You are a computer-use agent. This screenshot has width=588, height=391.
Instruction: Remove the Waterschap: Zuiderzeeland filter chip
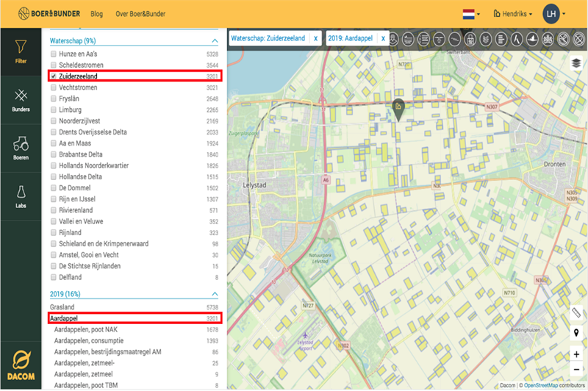[315, 38]
